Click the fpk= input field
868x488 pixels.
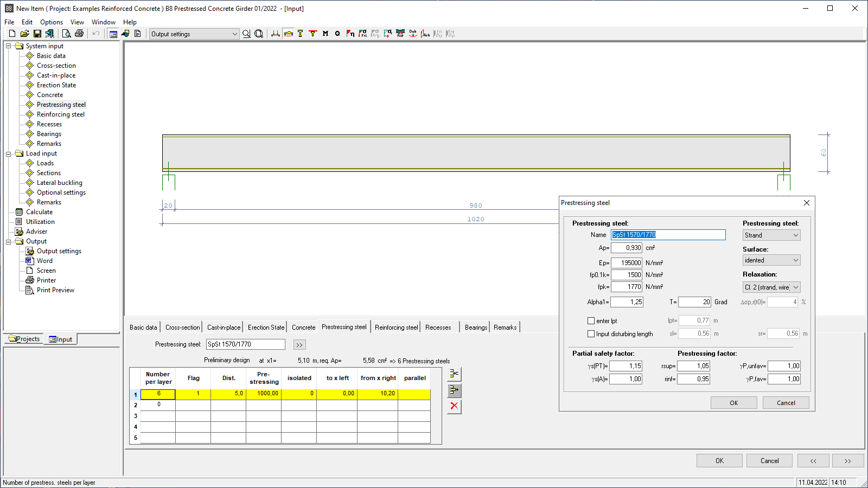627,287
